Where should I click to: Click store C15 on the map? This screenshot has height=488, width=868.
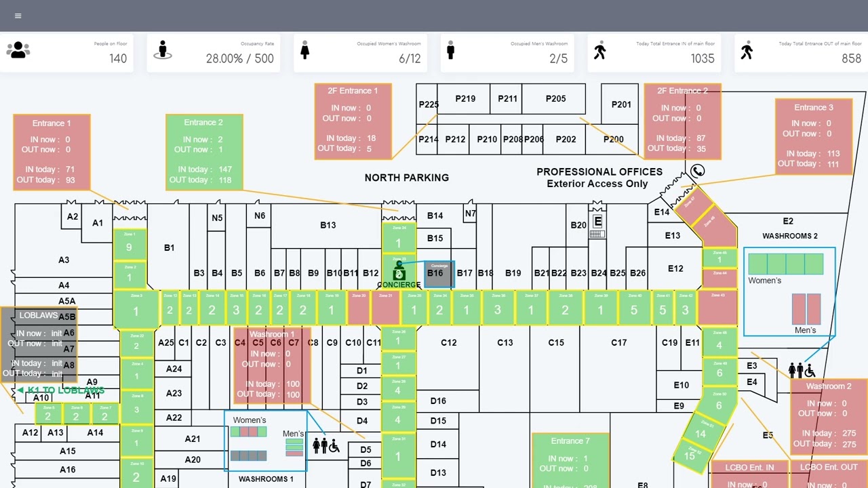556,342
